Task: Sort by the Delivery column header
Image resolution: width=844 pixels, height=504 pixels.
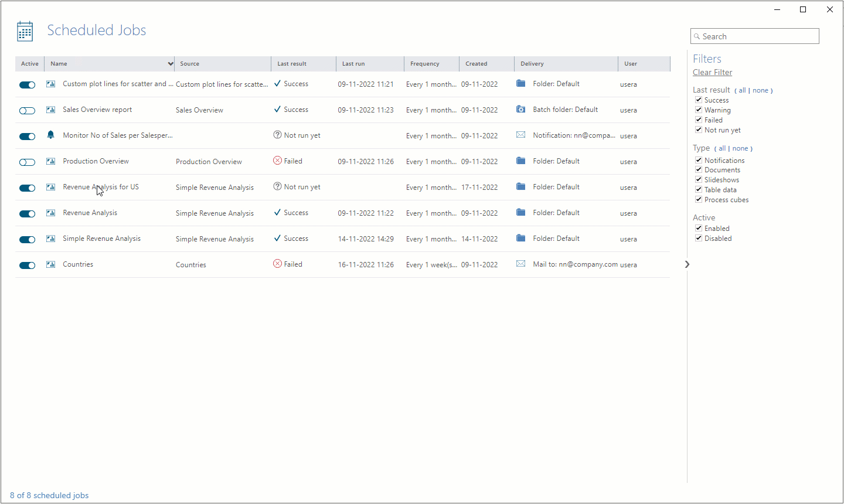Action: [566, 63]
